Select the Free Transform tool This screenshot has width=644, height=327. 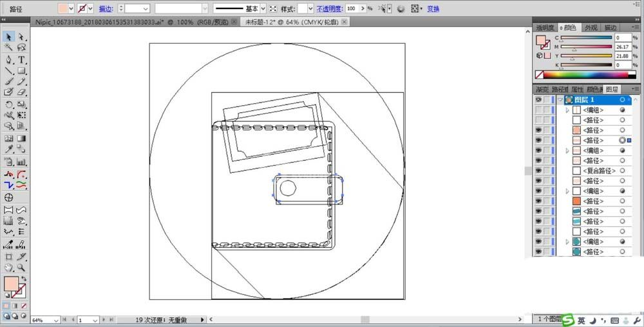[21, 115]
